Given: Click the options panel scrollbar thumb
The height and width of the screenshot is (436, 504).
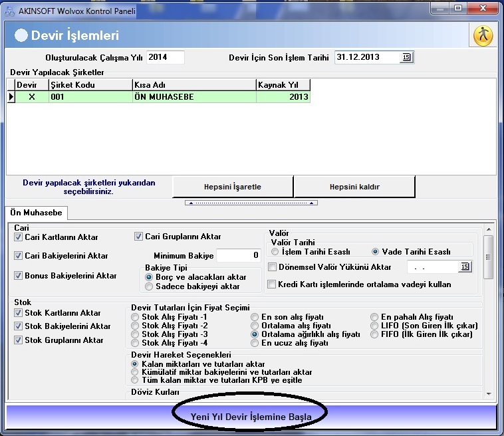Looking at the screenshot, I should (489, 257).
